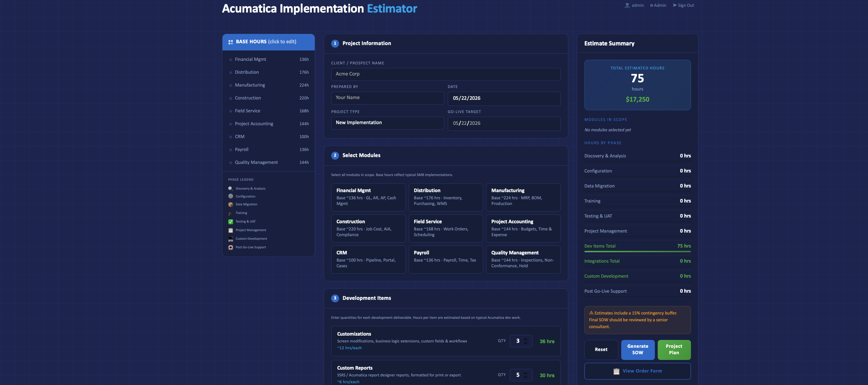Edit Field Service base hours row
The width and height of the screenshot is (868, 385).
[x=269, y=111]
